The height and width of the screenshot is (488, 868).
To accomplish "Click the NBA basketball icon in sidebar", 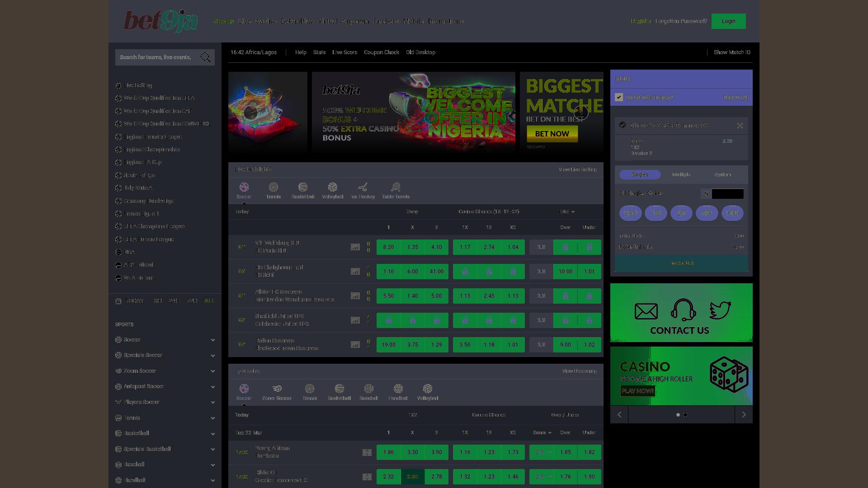I will pos(118,252).
